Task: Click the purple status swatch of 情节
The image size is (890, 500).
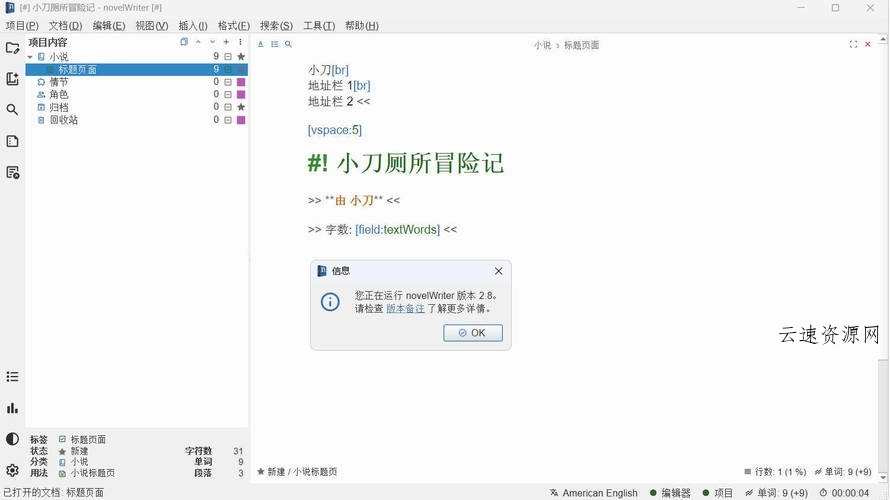Action: pyautogui.click(x=241, y=82)
